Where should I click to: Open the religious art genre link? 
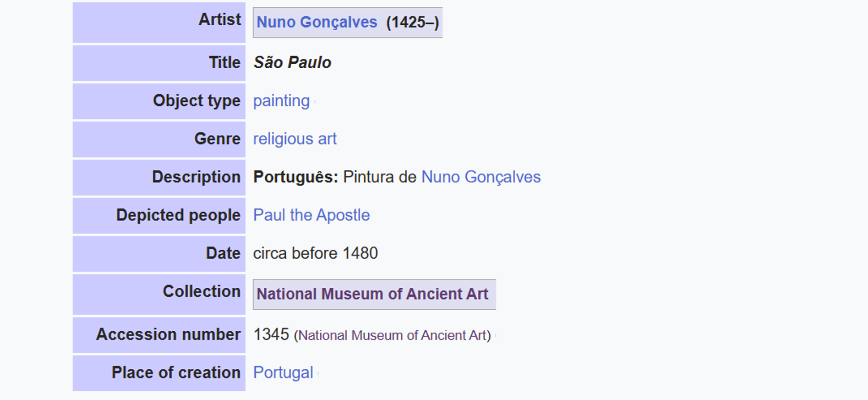point(295,139)
